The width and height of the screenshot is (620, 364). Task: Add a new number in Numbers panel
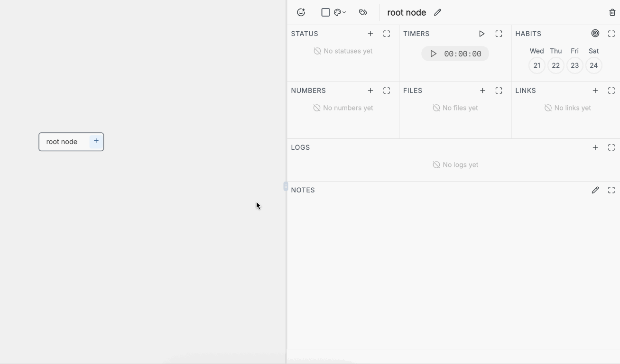coord(370,91)
